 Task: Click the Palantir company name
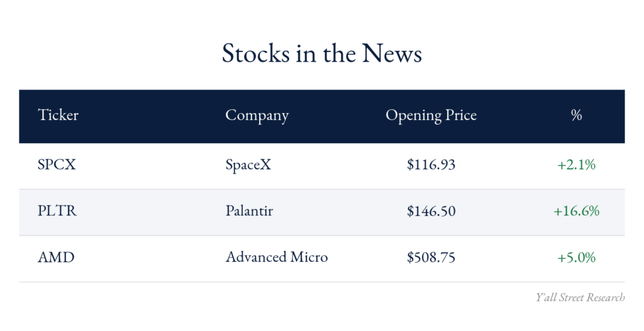click(249, 210)
